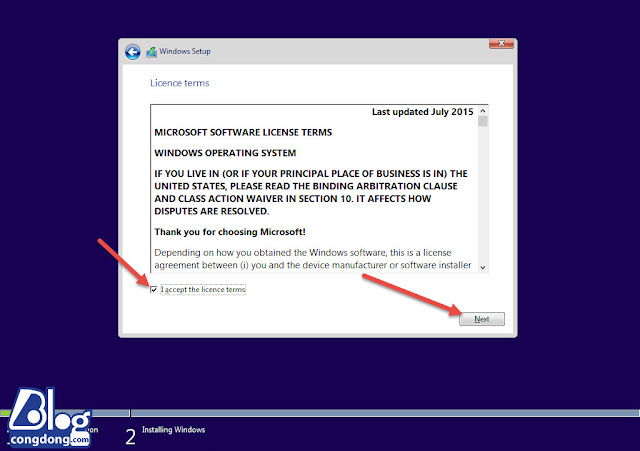
Task: Click the 'Last updated July 2015' text
Action: pos(422,112)
